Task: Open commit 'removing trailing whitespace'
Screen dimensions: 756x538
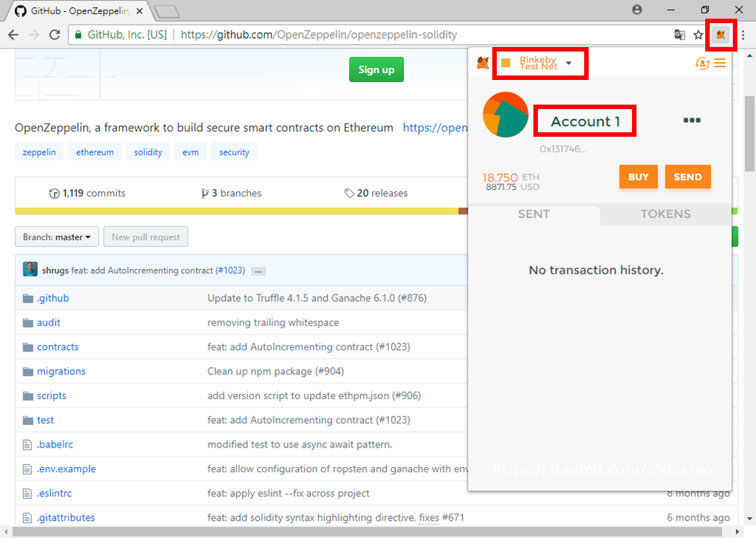Action: 273,323
